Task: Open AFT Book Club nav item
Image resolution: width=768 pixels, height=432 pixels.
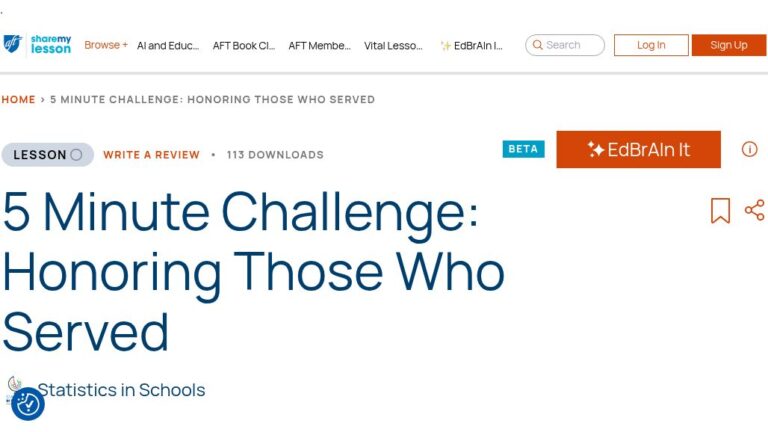Action: (243, 45)
